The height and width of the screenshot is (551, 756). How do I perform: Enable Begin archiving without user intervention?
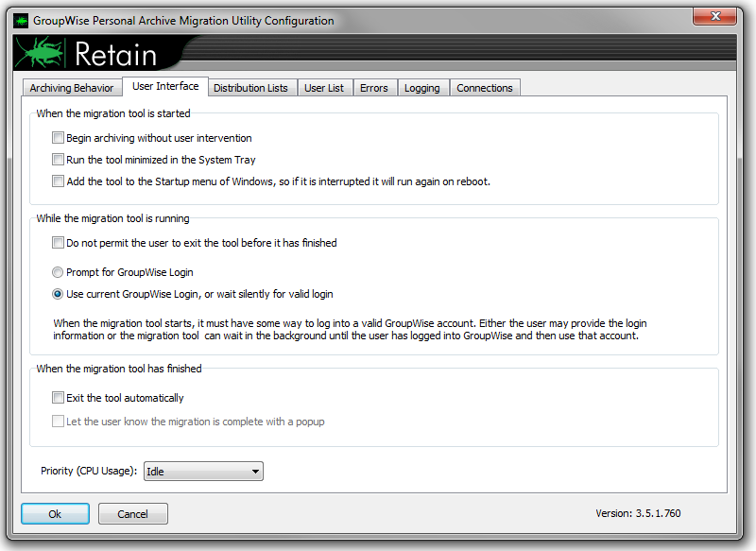pos(58,138)
